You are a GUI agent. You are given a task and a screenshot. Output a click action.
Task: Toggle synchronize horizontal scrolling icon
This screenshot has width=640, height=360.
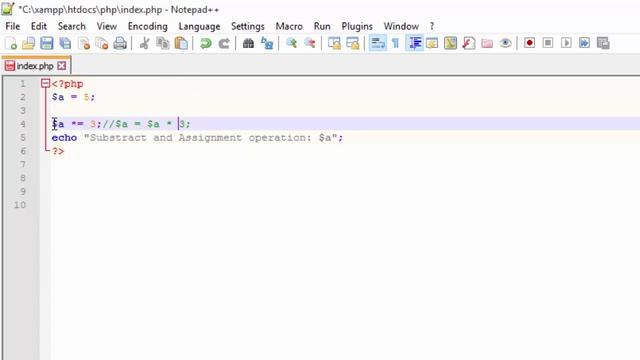point(352,43)
